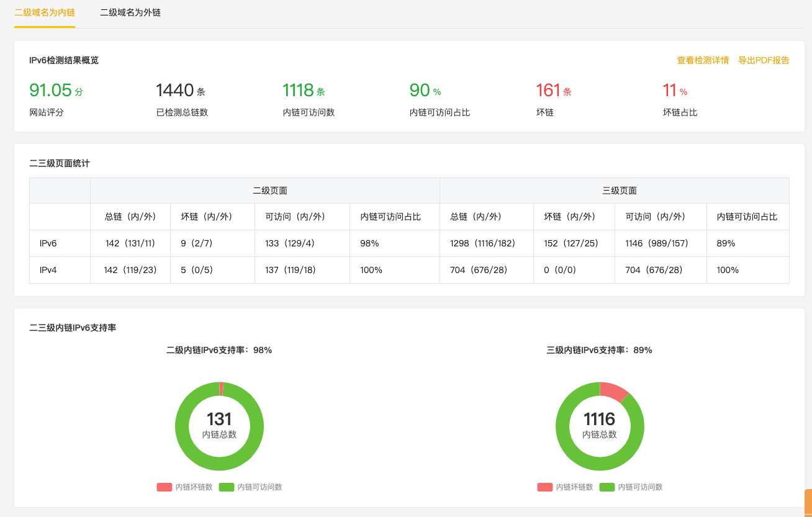Screen dimensions: 812x517
Task: Select the IPv4 row label in the table
Action: (48, 270)
